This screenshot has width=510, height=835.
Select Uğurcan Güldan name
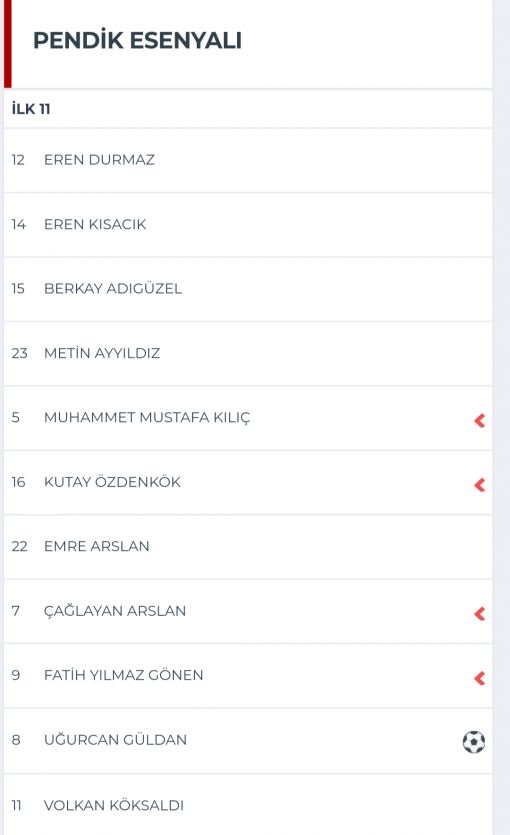[x=116, y=740]
